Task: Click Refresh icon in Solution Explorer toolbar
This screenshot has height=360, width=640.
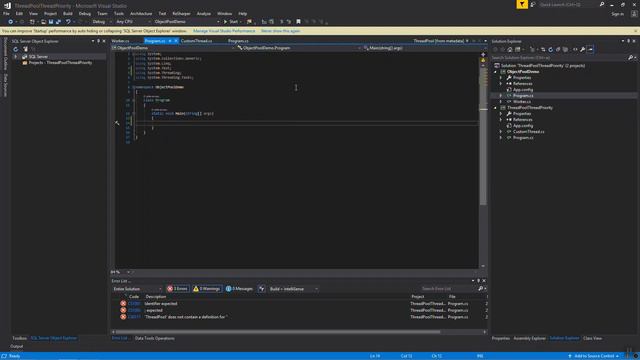Action: point(550,49)
